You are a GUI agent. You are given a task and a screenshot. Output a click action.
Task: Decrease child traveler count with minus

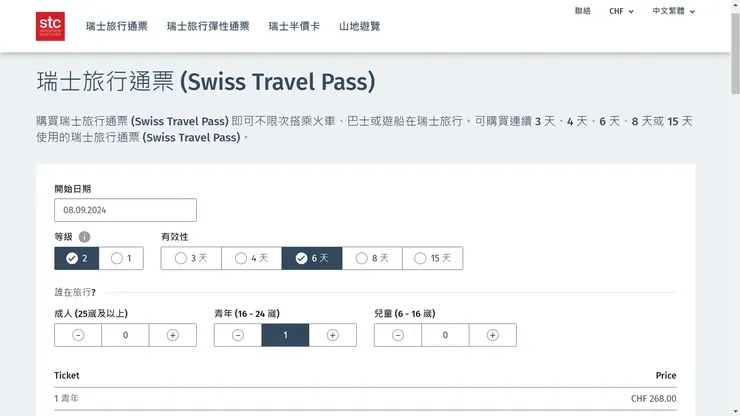tap(398, 335)
